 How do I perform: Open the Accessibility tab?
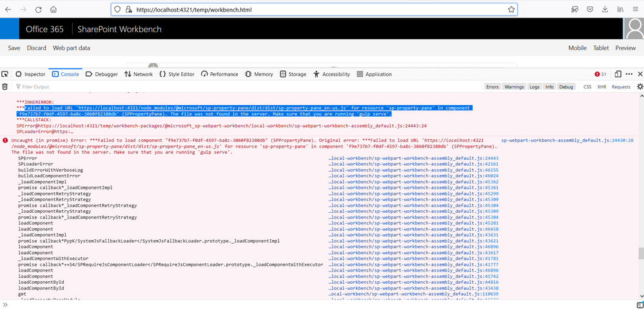pyautogui.click(x=331, y=74)
